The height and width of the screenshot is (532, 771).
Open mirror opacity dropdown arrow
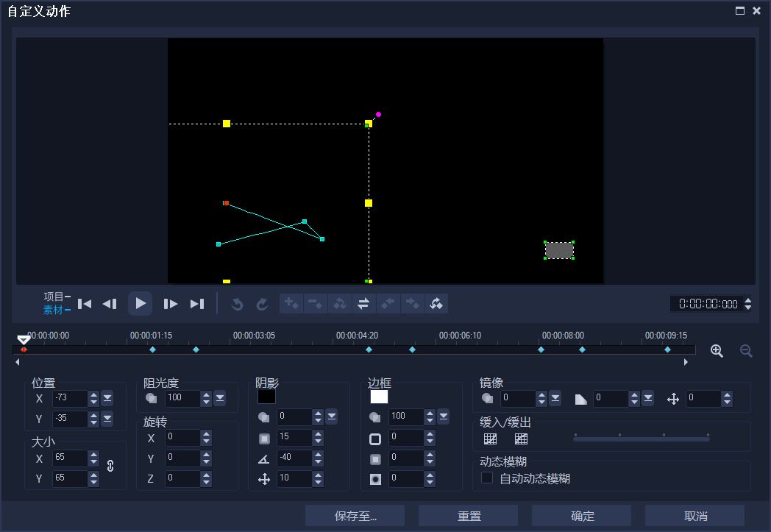pos(555,398)
